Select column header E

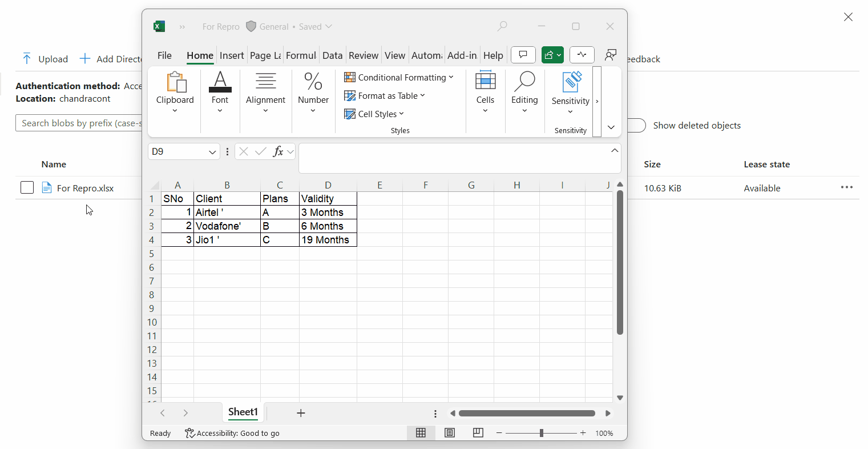[380, 185]
